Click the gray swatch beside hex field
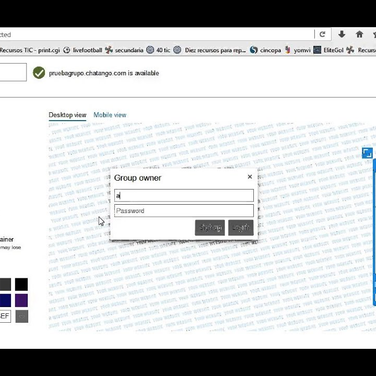The image size is (376, 376). click(21, 316)
